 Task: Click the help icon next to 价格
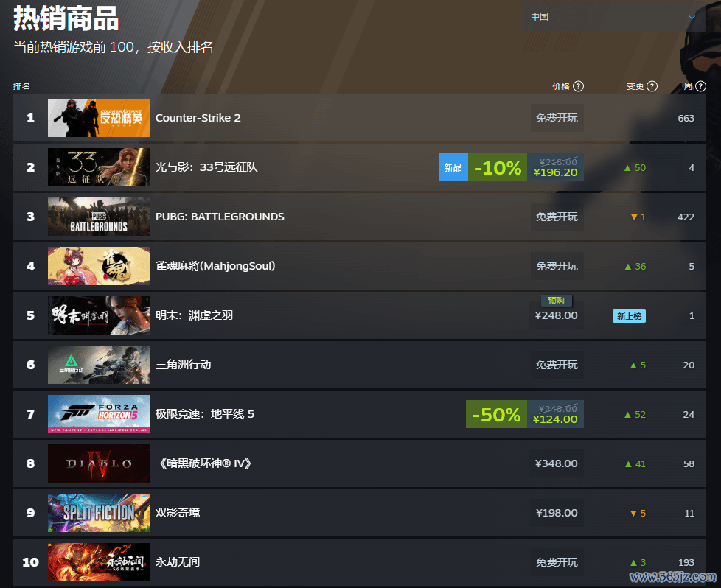[579, 86]
